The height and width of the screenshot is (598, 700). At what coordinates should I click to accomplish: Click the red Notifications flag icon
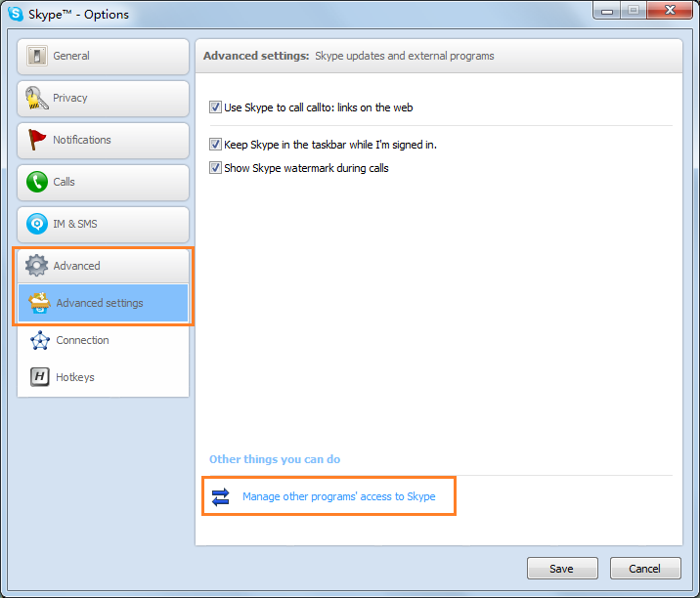(36, 140)
